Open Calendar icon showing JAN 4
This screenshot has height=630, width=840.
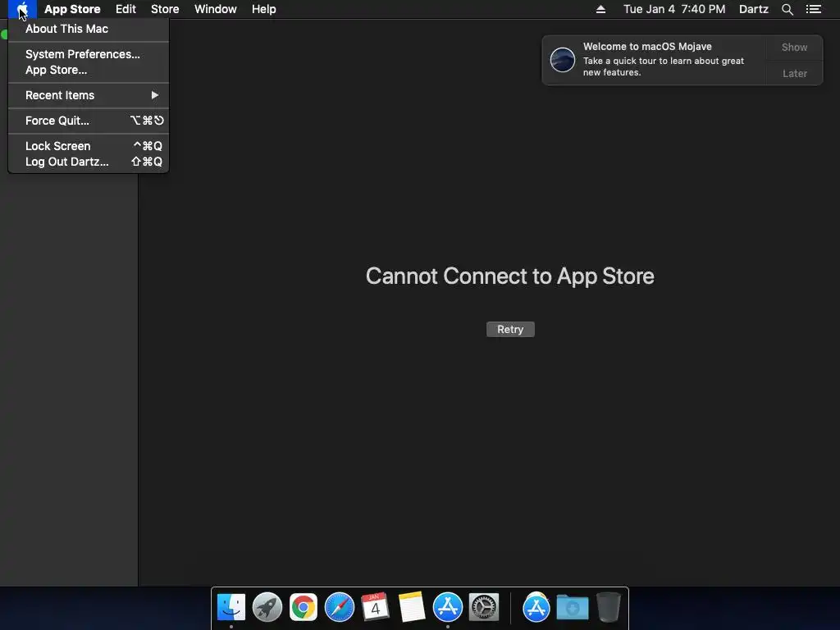pos(375,607)
